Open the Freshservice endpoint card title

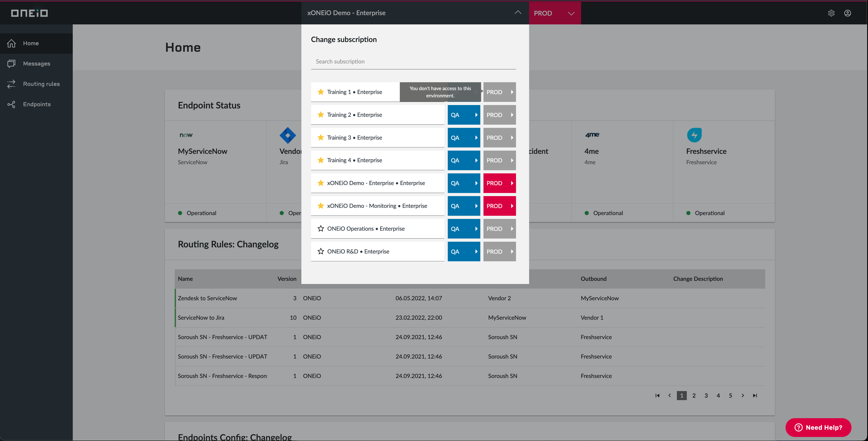[x=706, y=151]
